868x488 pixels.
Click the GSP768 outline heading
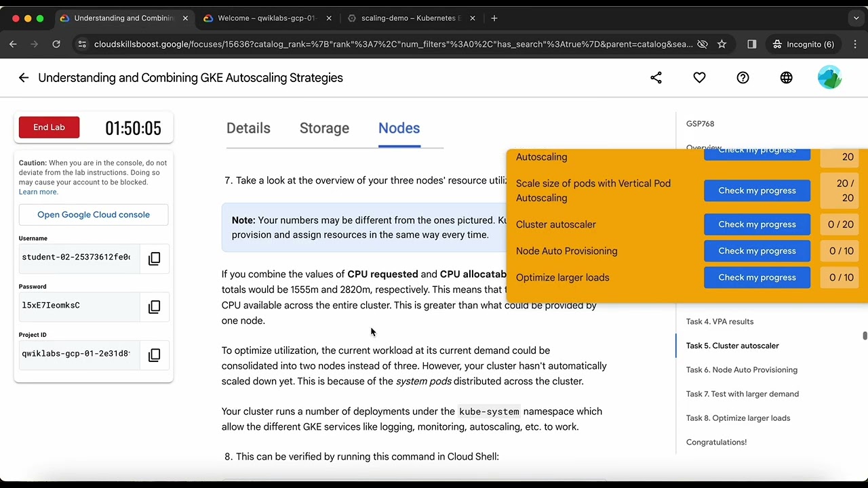click(700, 124)
